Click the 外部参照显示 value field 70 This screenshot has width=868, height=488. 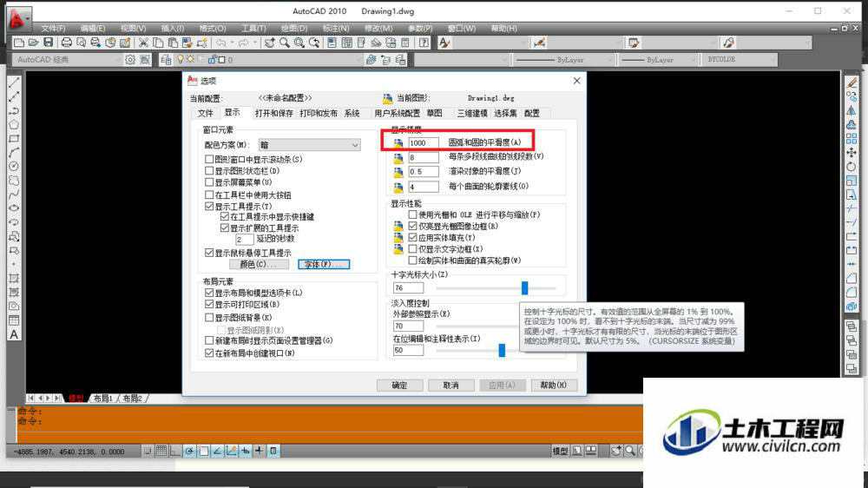[x=408, y=326]
